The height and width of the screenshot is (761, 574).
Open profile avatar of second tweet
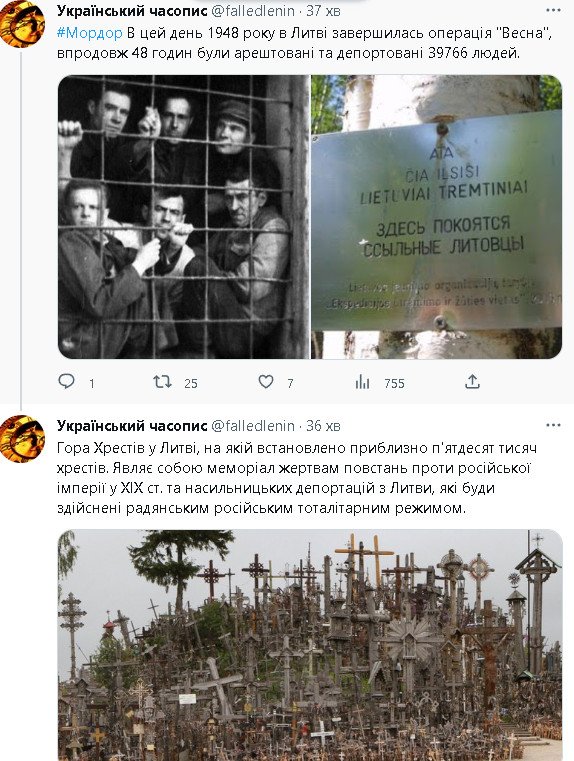pyautogui.click(x=22, y=439)
